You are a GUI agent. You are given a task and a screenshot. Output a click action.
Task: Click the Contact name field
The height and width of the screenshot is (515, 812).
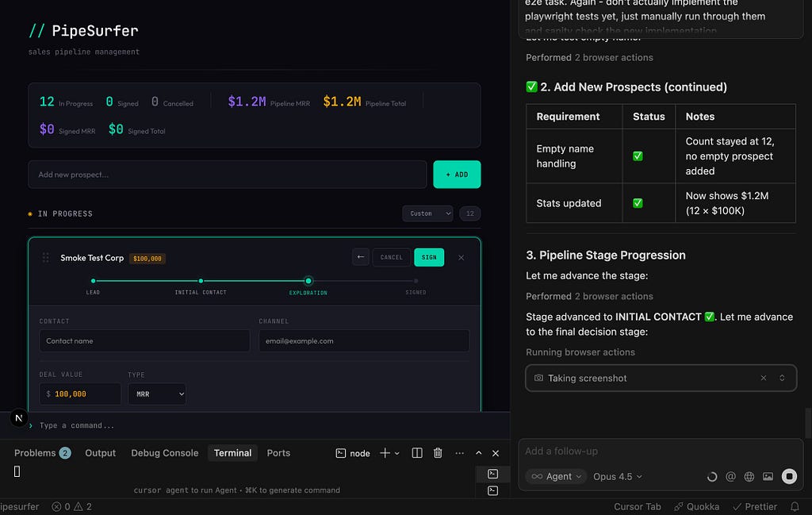click(144, 341)
